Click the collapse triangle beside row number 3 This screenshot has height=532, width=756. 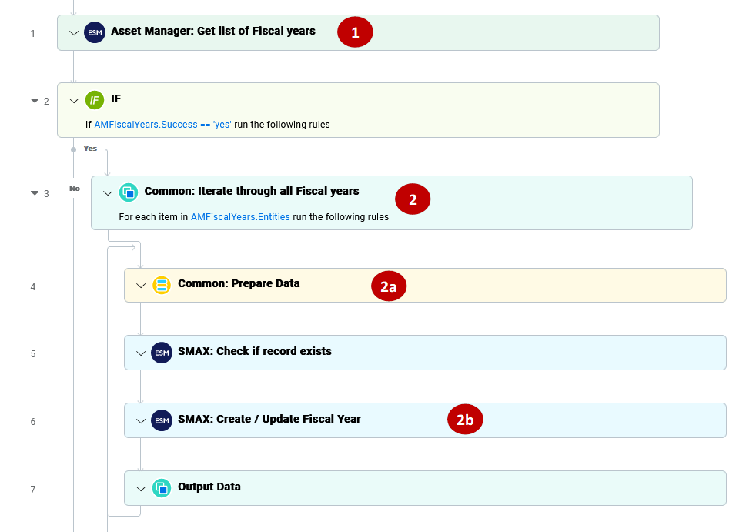(x=34, y=193)
